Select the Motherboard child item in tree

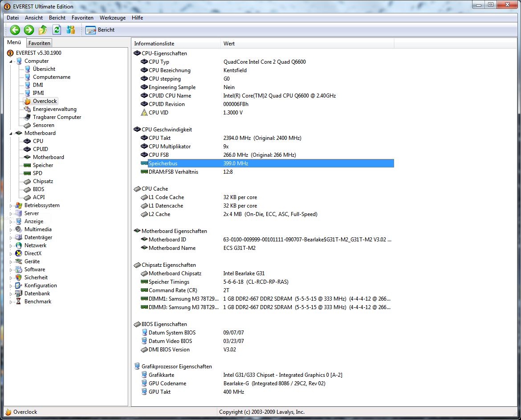coord(48,157)
